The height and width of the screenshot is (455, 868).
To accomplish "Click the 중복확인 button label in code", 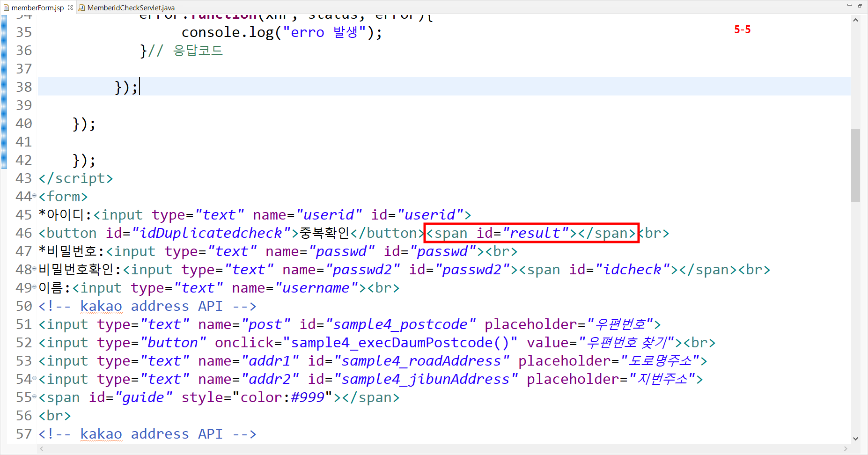I will point(324,233).
